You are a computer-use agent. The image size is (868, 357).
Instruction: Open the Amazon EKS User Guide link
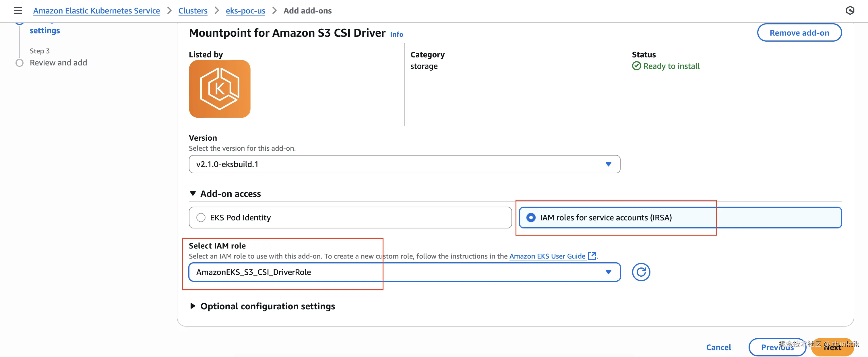click(547, 256)
